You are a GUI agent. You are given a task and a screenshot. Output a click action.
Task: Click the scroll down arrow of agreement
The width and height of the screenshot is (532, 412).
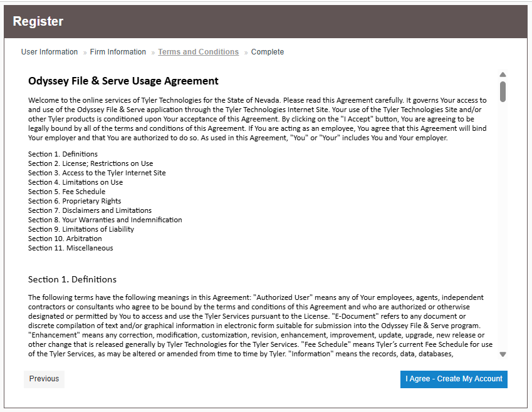point(503,354)
